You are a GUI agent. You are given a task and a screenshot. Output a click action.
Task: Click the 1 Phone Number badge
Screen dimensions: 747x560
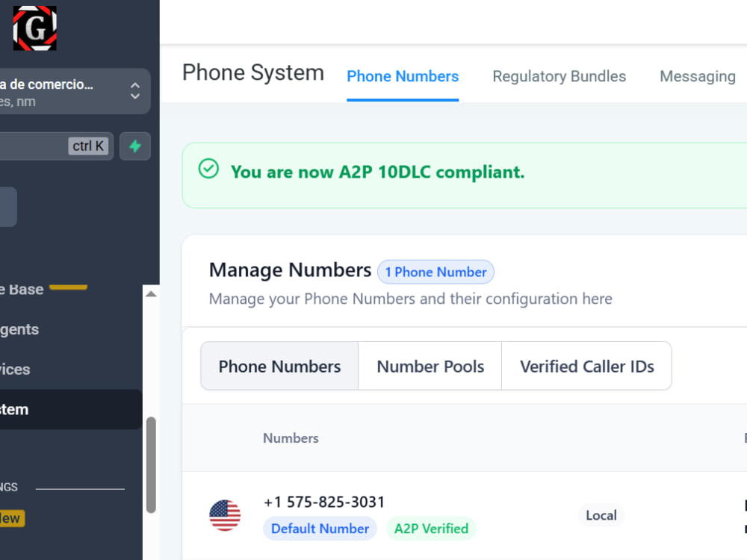pos(436,272)
